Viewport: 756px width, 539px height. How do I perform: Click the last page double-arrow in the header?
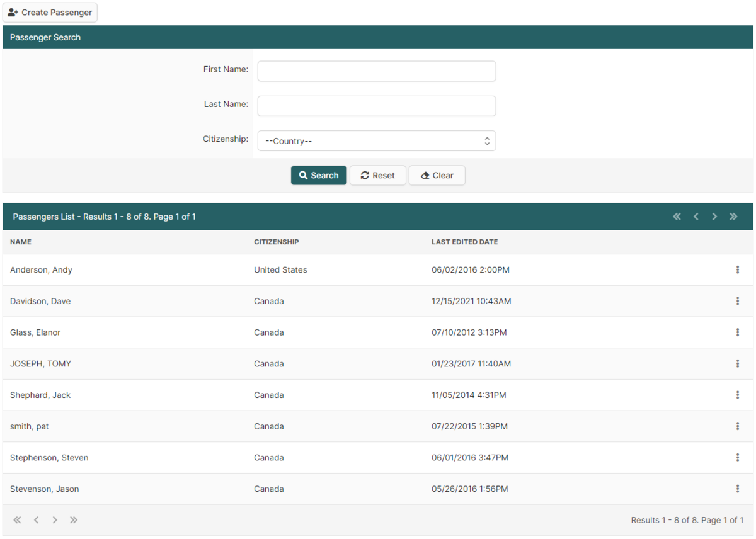point(733,216)
